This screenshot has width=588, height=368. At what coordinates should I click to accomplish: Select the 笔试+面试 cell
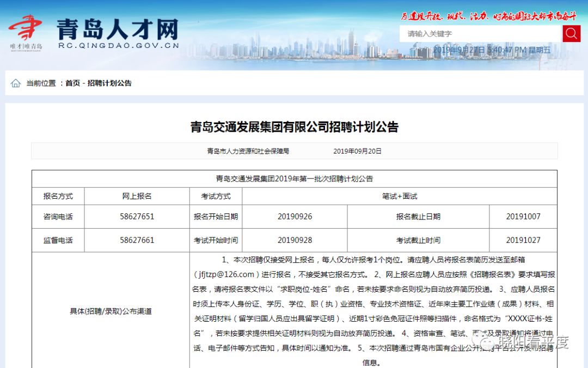[x=400, y=196]
